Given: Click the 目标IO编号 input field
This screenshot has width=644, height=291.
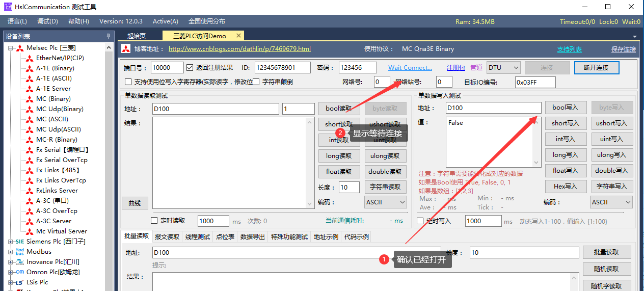Looking at the screenshot, I should click(x=535, y=82).
